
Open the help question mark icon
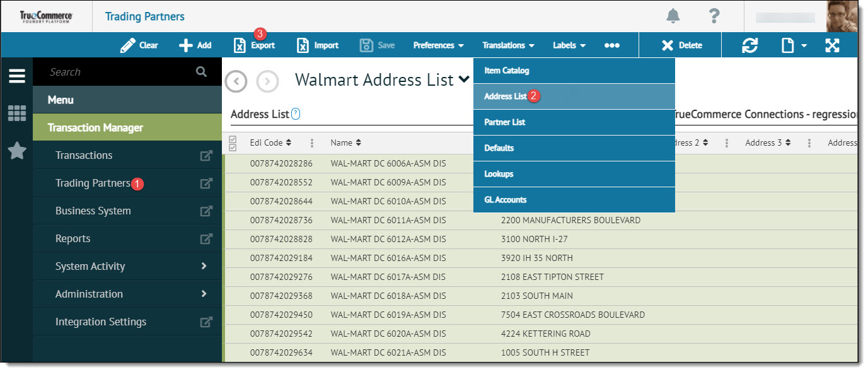click(714, 16)
